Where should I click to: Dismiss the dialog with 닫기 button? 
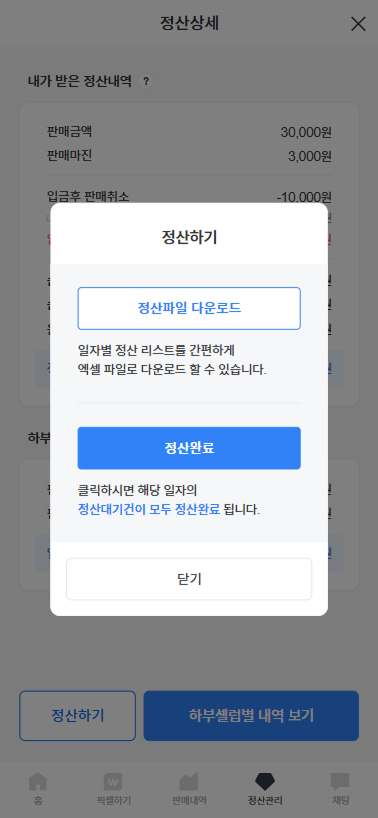(189, 579)
